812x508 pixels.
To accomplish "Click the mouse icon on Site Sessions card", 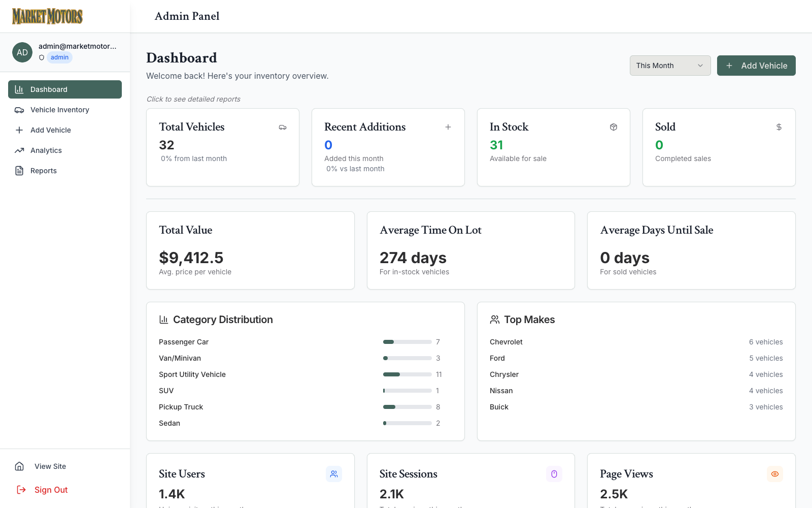I will (x=554, y=474).
